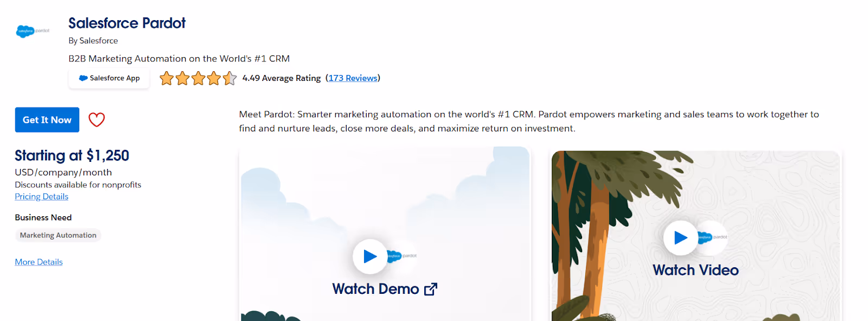Open the Pricing Details link
This screenshot has height=321, width=868.
coord(42,197)
